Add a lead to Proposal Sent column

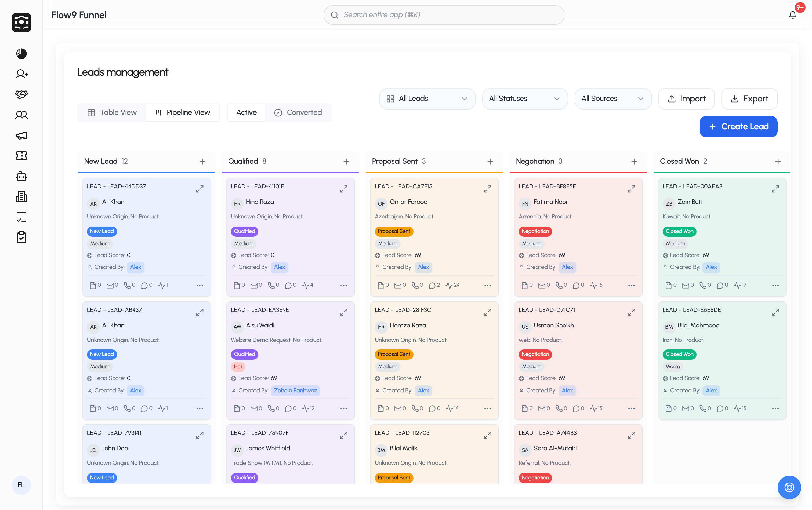[490, 162]
